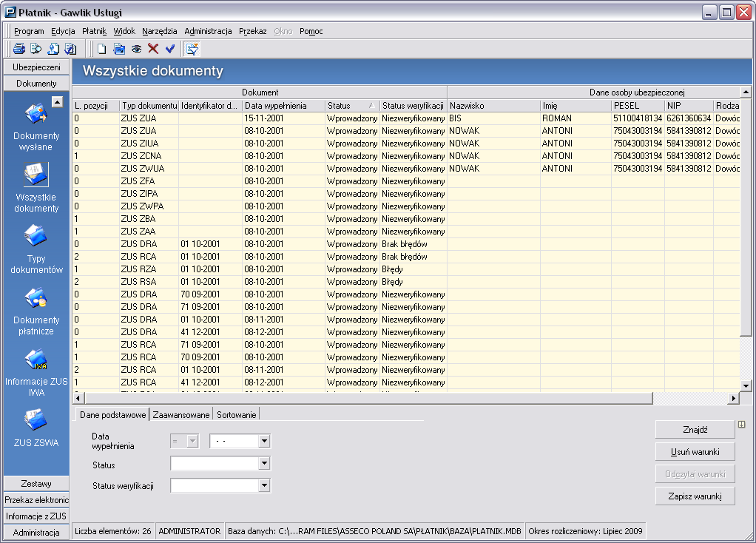
Task: Click small icon beside the Znajdź button
Action: click(741, 425)
